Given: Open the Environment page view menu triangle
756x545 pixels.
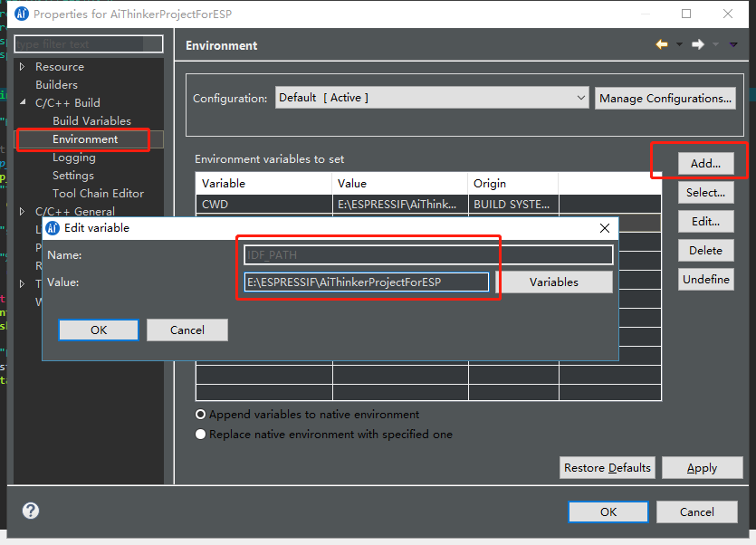Looking at the screenshot, I should pyautogui.click(x=733, y=44).
